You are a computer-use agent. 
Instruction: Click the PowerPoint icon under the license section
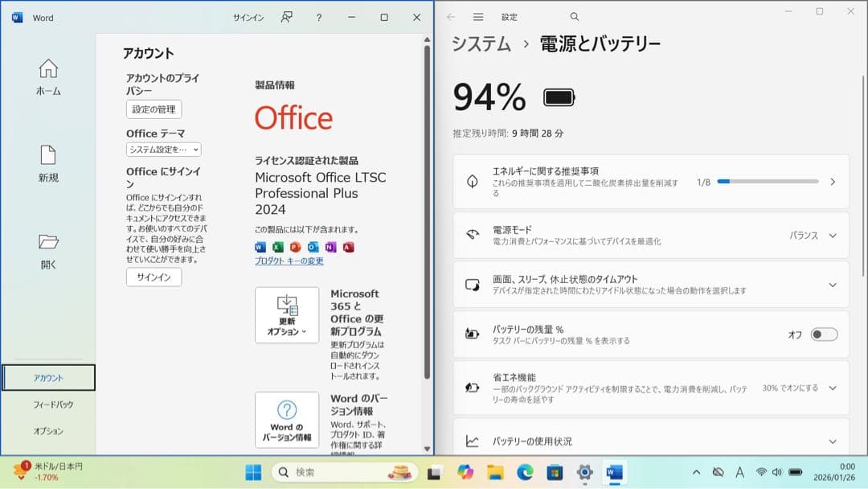pyautogui.click(x=296, y=247)
